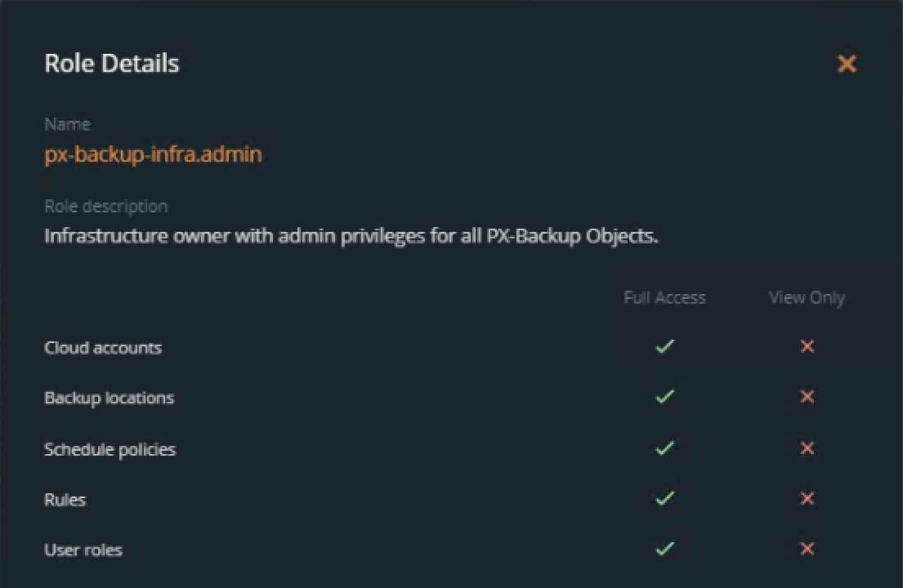Click the Full Access checkmark for Rules
The image size is (903, 588).
click(x=665, y=498)
